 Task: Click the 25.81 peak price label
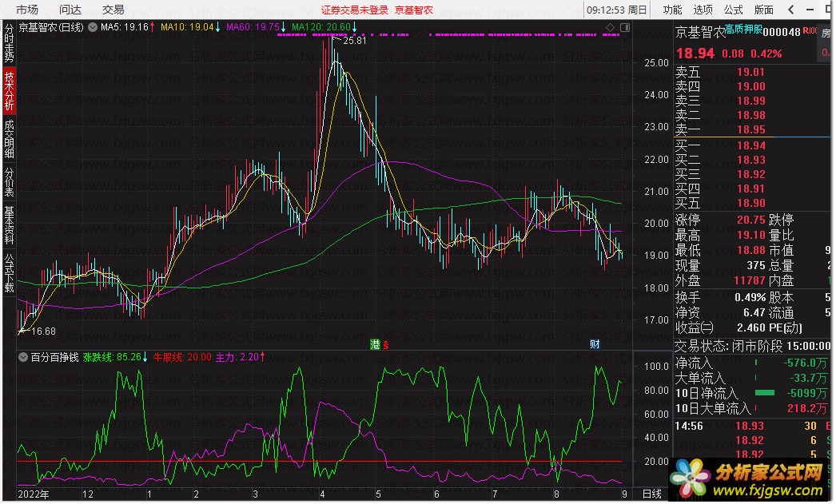(355, 41)
